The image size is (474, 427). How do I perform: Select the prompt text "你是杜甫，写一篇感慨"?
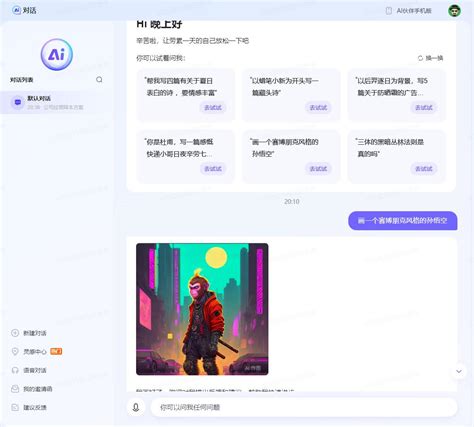(x=179, y=142)
